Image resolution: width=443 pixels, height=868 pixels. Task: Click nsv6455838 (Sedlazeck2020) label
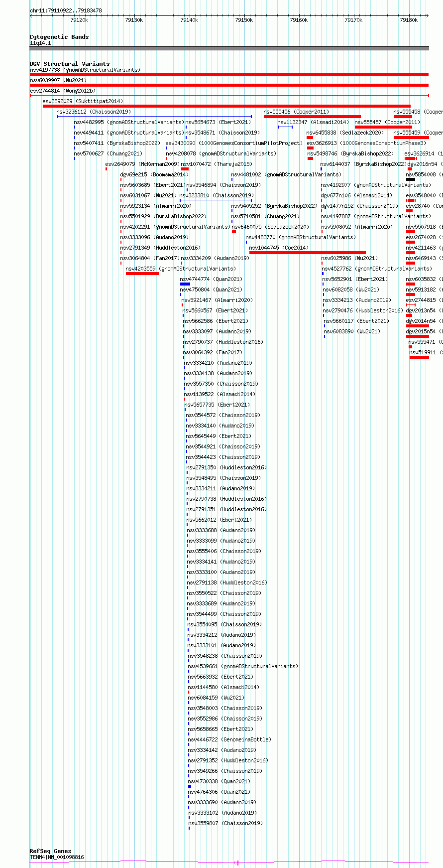tap(345, 133)
